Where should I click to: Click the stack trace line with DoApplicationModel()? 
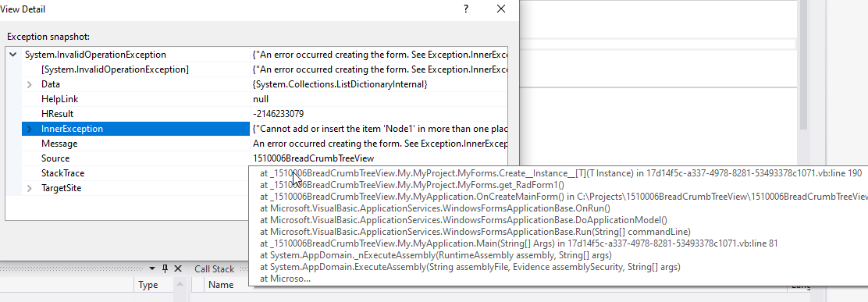464,220
